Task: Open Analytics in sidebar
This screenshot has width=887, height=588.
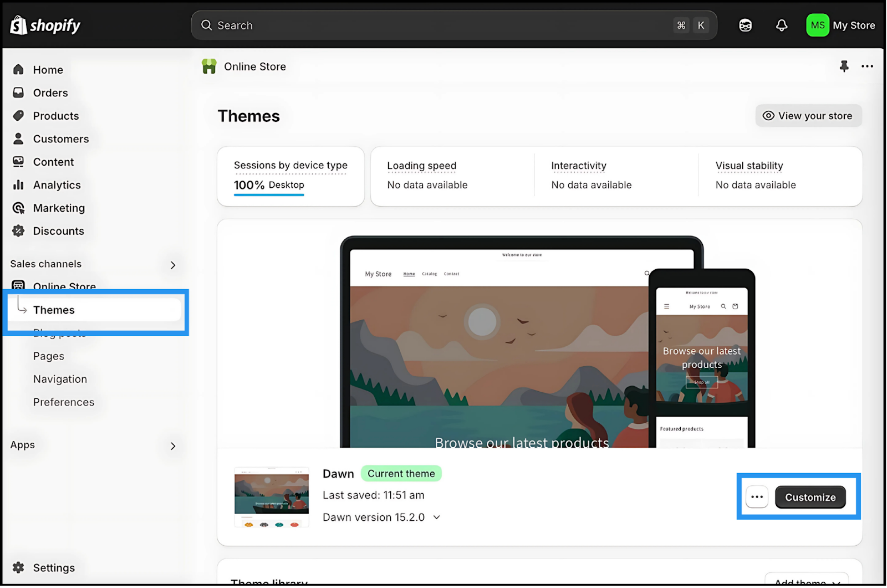Action: pos(57,185)
